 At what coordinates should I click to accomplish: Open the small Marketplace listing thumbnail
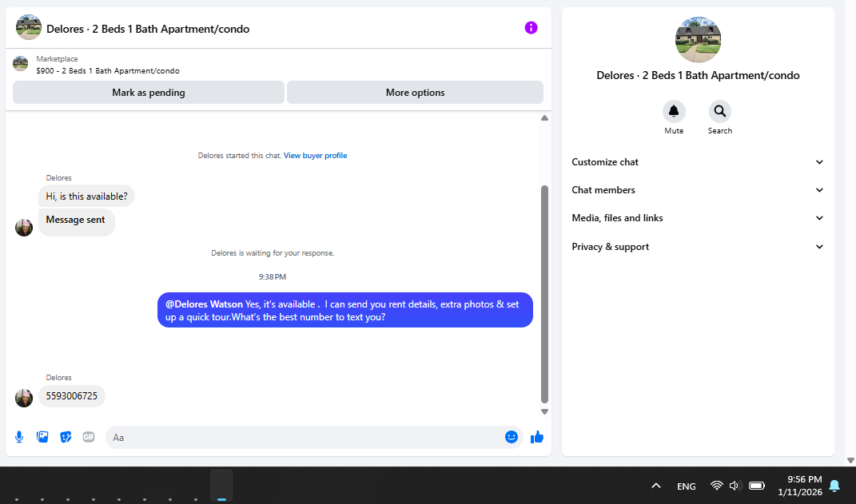(20, 63)
